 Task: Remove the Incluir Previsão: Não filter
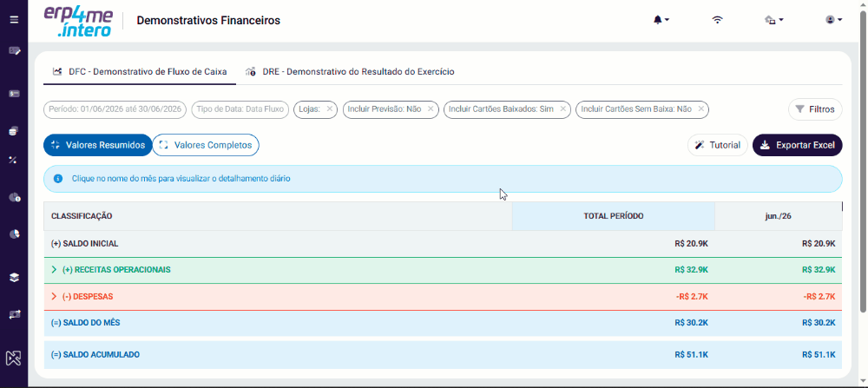coord(431,109)
